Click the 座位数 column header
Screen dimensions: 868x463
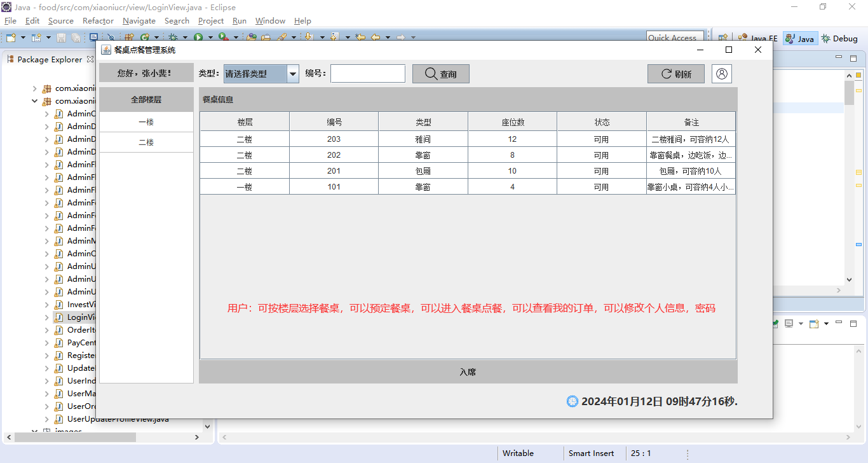tap(512, 121)
